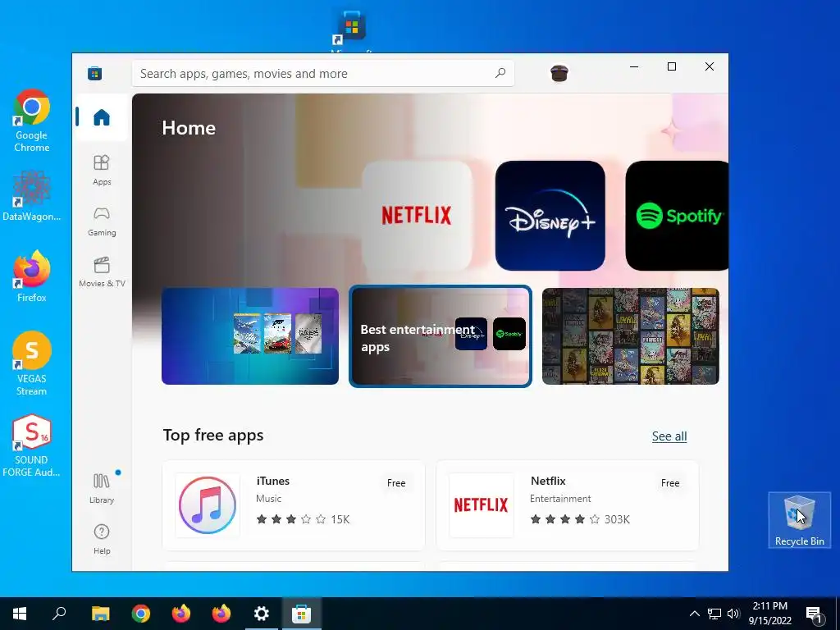Open Firefox desktop shortcut
This screenshot has width=840, height=630.
coord(32,276)
